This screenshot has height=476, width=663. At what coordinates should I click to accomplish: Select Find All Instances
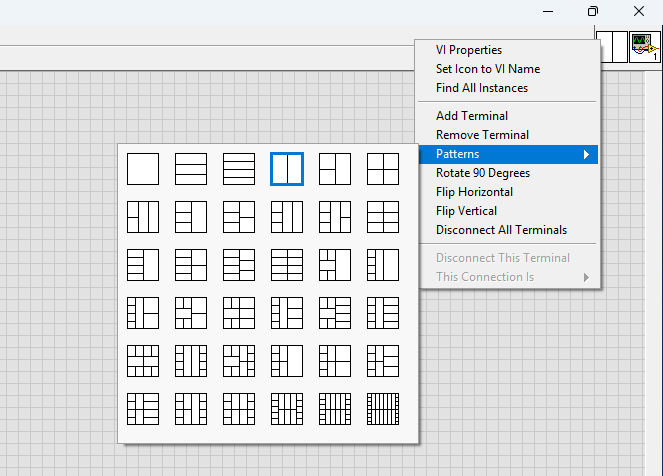[508, 88]
